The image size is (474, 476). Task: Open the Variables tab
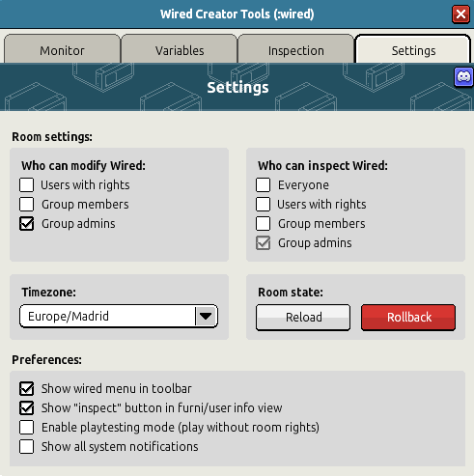pos(180,50)
